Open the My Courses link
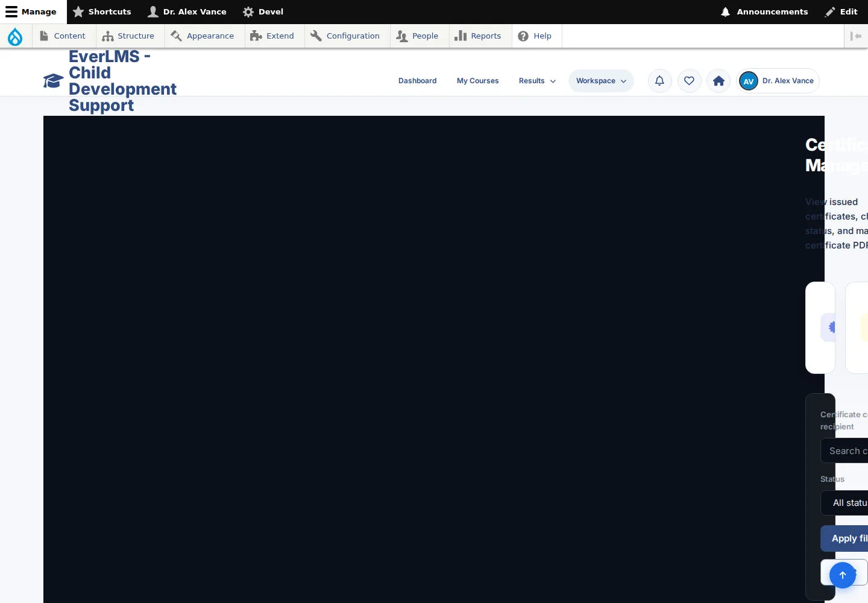Viewport: 868px width, 603px height. (478, 81)
